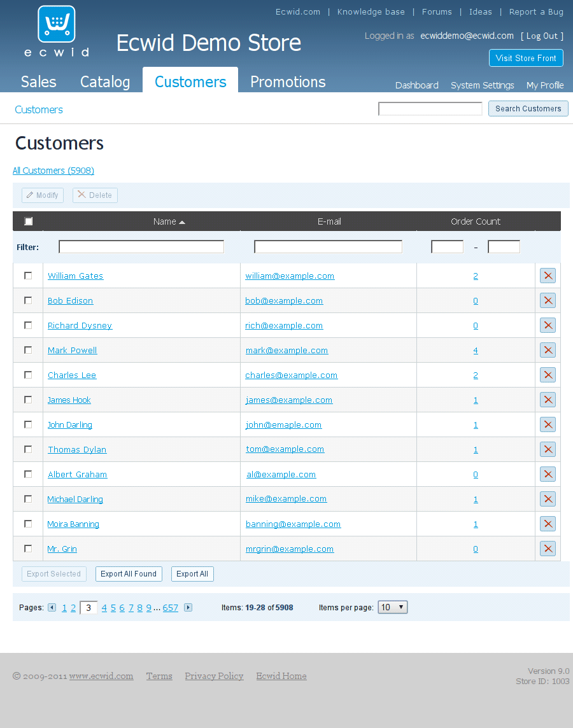Click the Visit Store Front button
573x728 pixels.
(x=526, y=58)
